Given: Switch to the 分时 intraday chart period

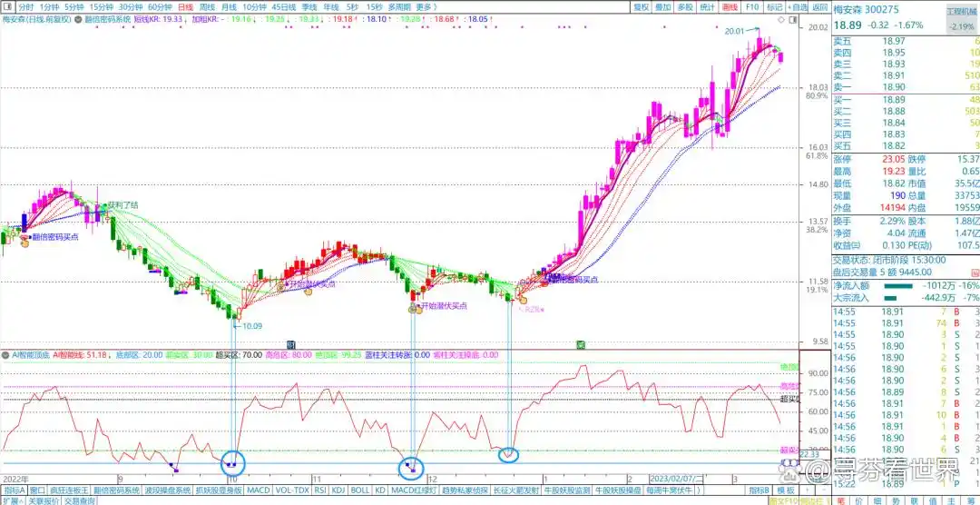Looking at the screenshot, I should coord(25,7).
